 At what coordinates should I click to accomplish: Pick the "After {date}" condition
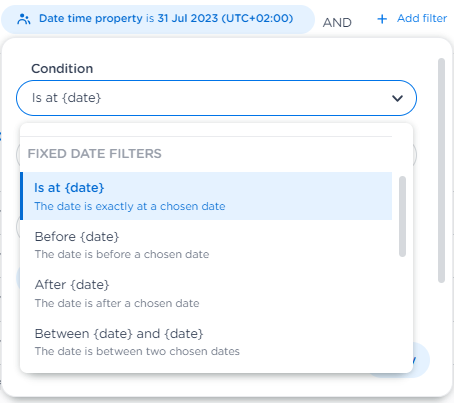pos(206,293)
